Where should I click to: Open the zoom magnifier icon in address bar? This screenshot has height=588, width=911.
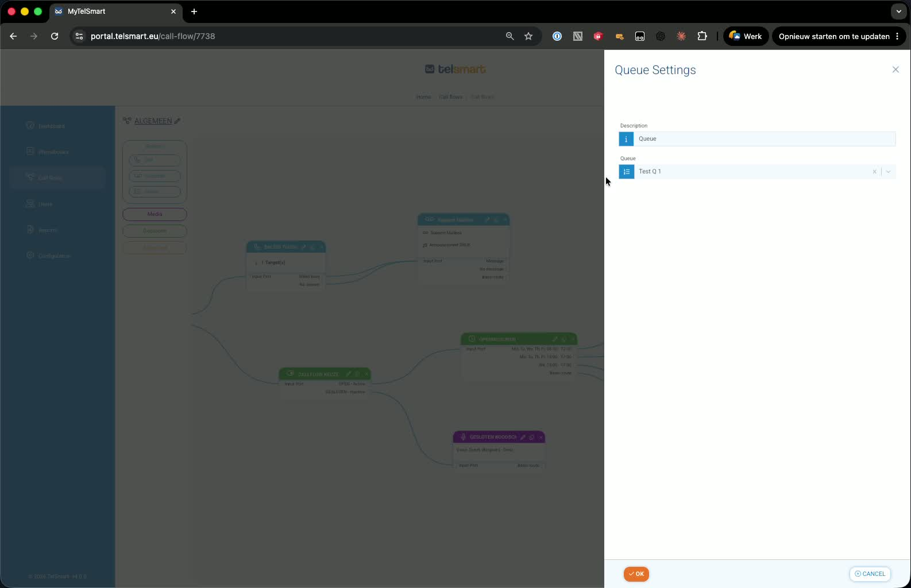click(x=509, y=36)
